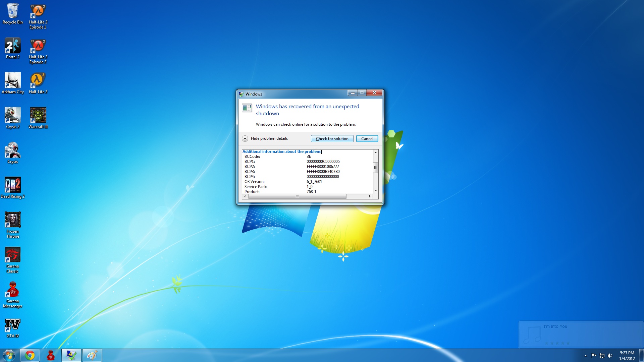Screen dimensions: 644x362
Task: Select the Warcraft III desktop shortcut
Action: click(38, 118)
